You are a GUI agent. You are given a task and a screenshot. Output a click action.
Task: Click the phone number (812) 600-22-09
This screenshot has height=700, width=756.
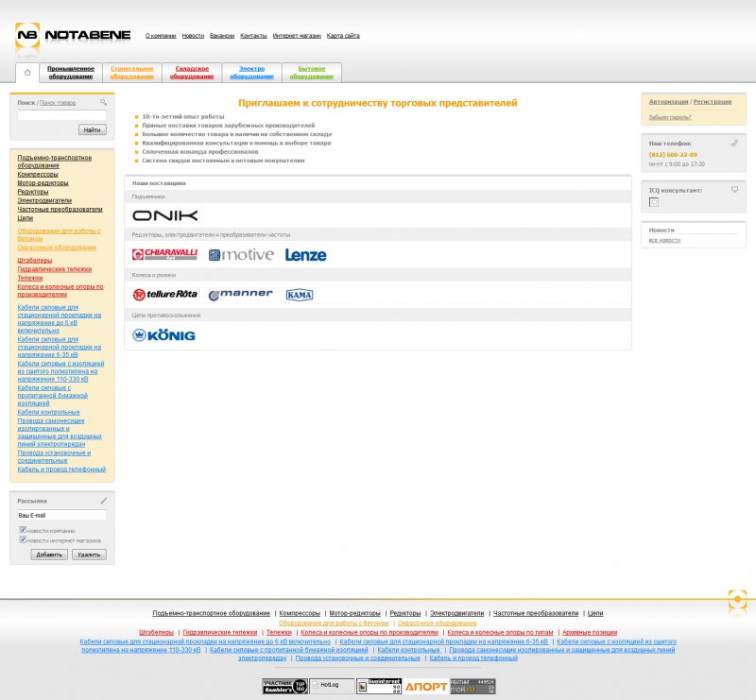click(x=673, y=154)
